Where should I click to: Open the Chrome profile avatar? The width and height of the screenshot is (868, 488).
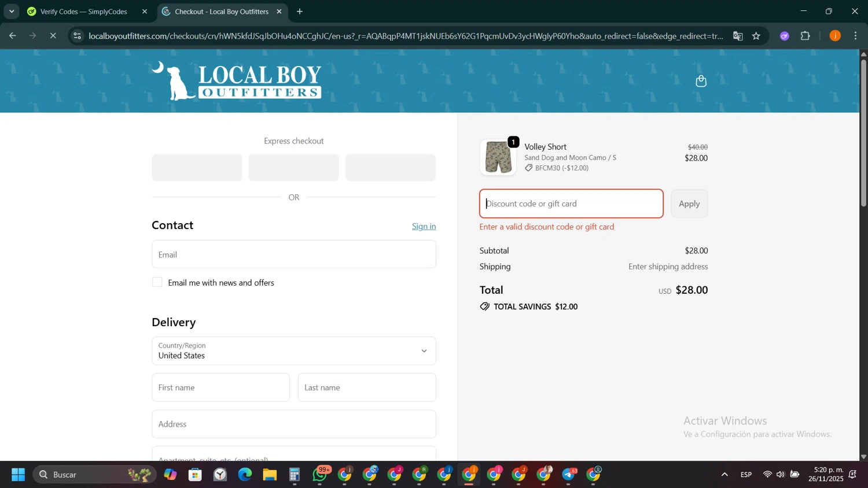click(835, 36)
